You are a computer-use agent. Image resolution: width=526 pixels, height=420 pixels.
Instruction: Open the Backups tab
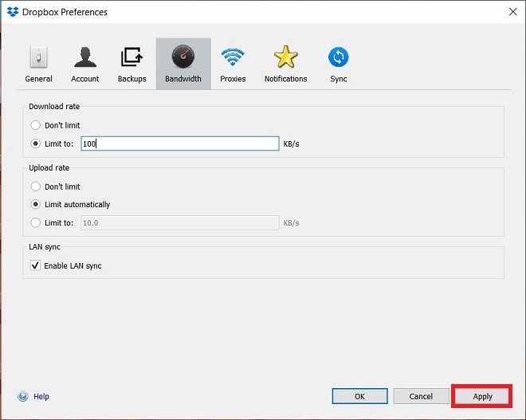(x=131, y=64)
